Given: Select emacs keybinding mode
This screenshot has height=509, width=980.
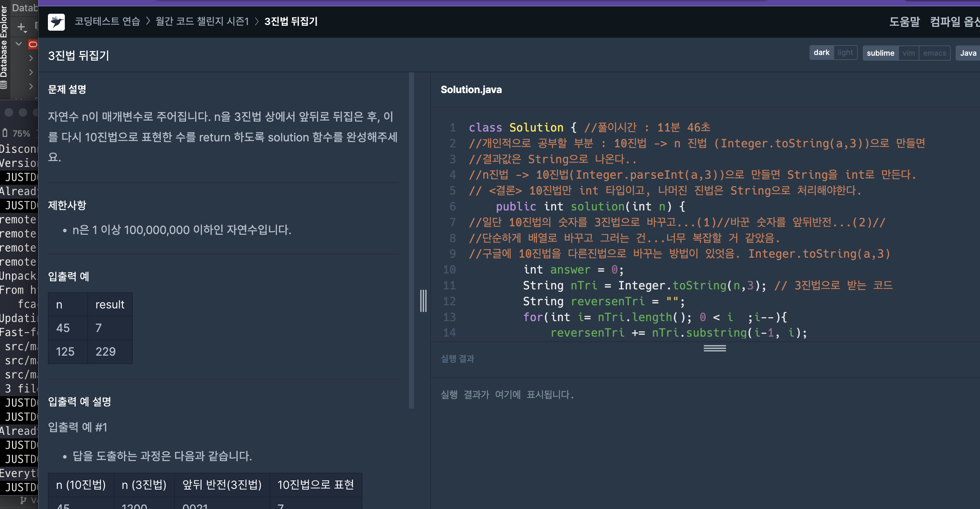Looking at the screenshot, I should 934,53.
